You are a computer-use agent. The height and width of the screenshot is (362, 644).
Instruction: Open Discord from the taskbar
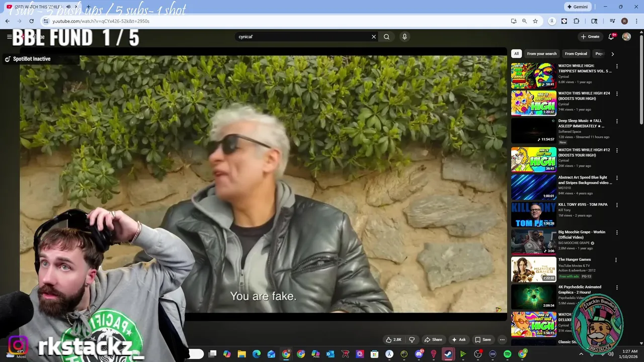pos(419,354)
